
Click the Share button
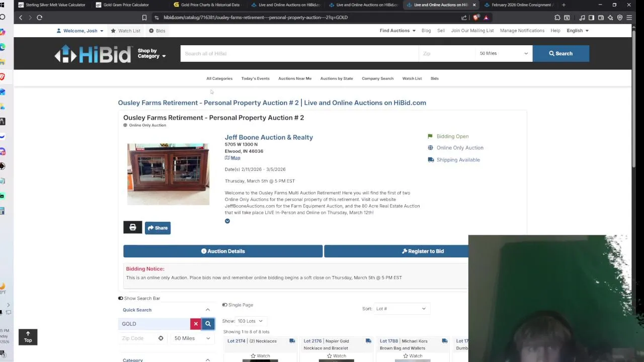point(158,228)
